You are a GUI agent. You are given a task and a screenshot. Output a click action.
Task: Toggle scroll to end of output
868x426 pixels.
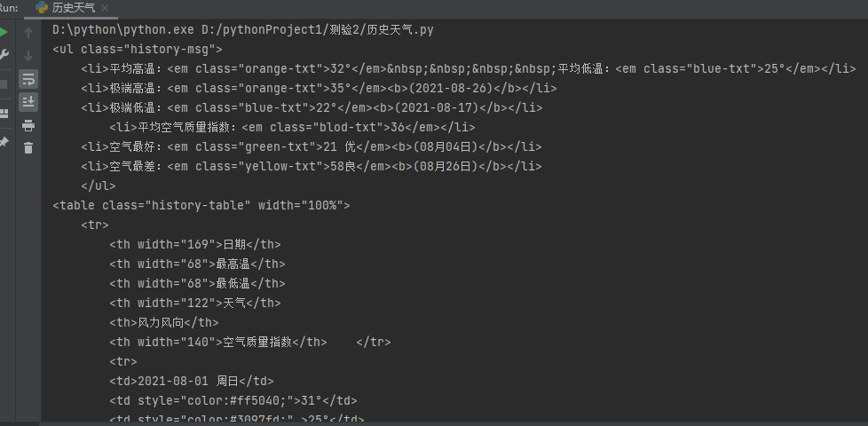click(28, 101)
